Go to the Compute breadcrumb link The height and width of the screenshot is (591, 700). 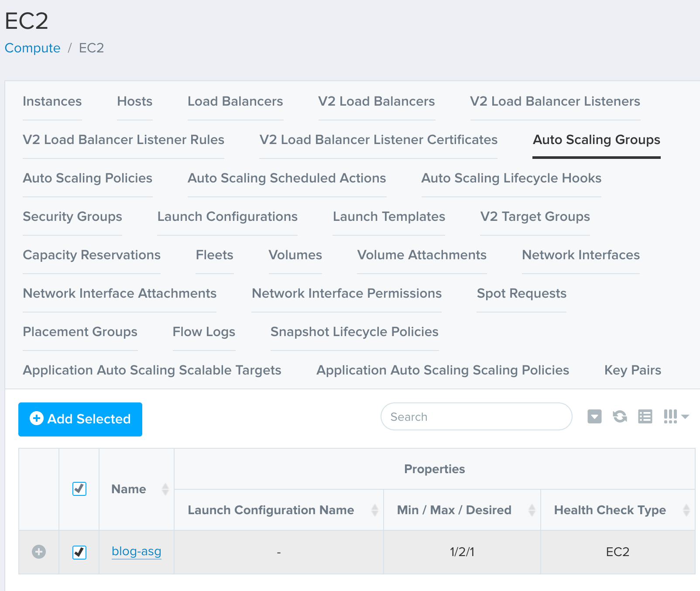pos(33,48)
